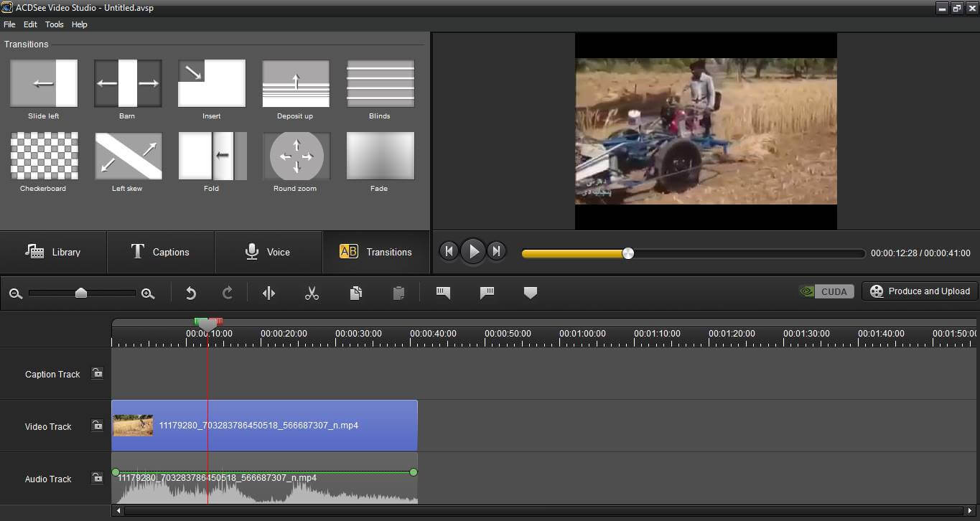Select the Round zoom transition
The height and width of the screenshot is (521, 980).
click(296, 156)
